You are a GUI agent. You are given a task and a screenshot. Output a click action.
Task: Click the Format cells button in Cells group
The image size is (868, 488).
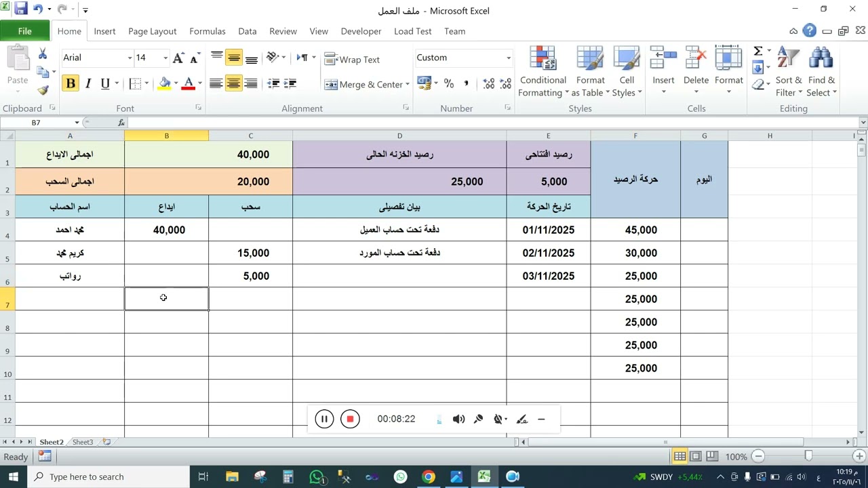(728, 70)
